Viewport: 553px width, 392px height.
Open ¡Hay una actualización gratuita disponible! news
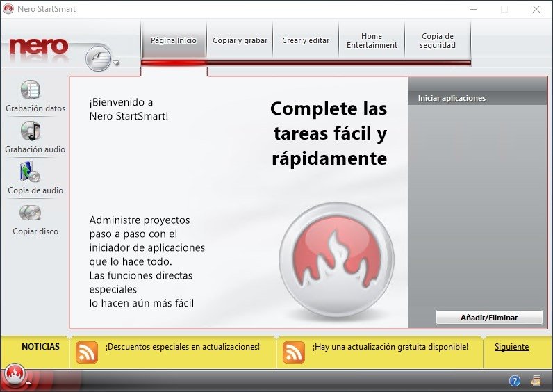(390, 347)
